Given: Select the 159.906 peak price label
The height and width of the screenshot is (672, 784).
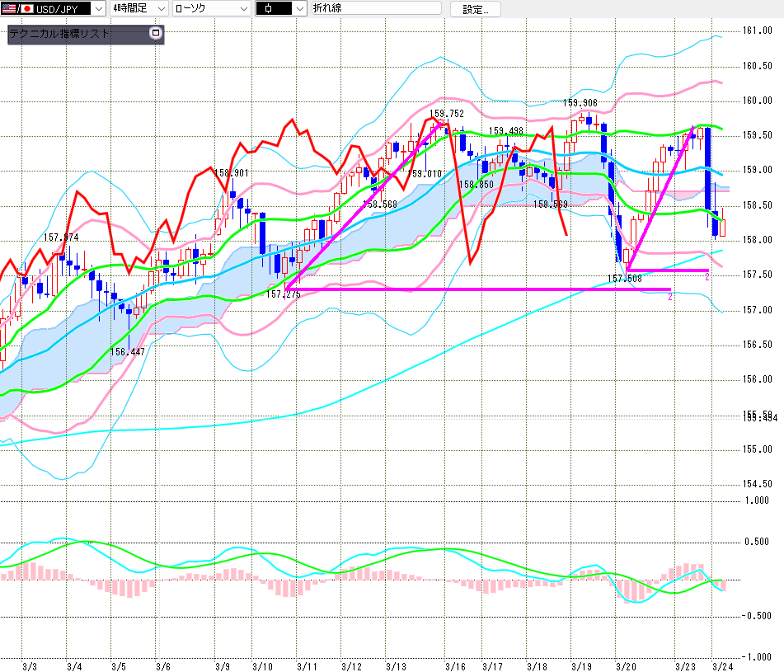Looking at the screenshot, I should [580, 103].
